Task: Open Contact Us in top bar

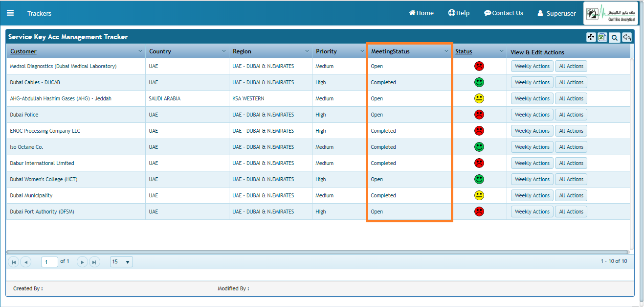Action: [x=504, y=13]
